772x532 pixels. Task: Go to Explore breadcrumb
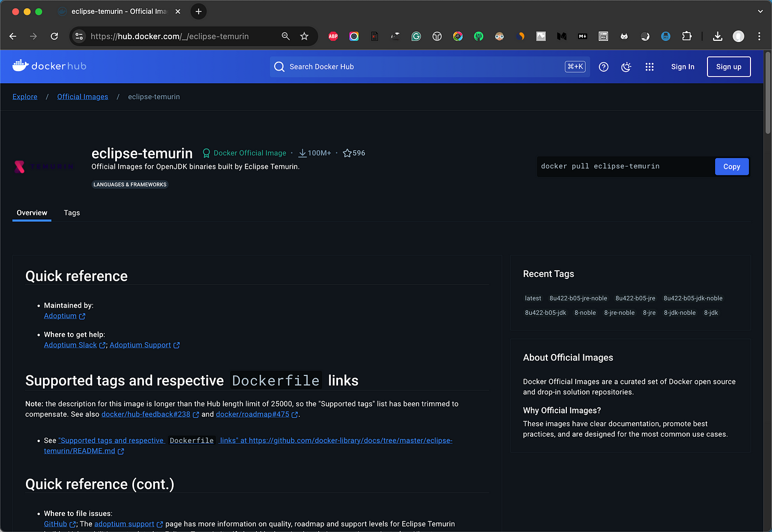[x=25, y=96]
